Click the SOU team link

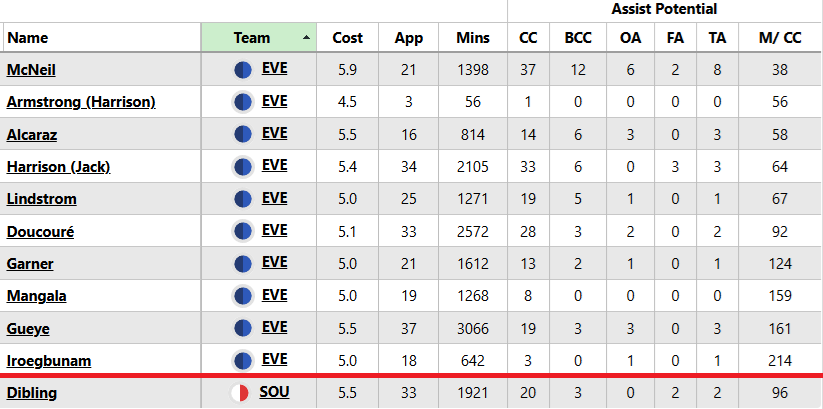pos(274,393)
